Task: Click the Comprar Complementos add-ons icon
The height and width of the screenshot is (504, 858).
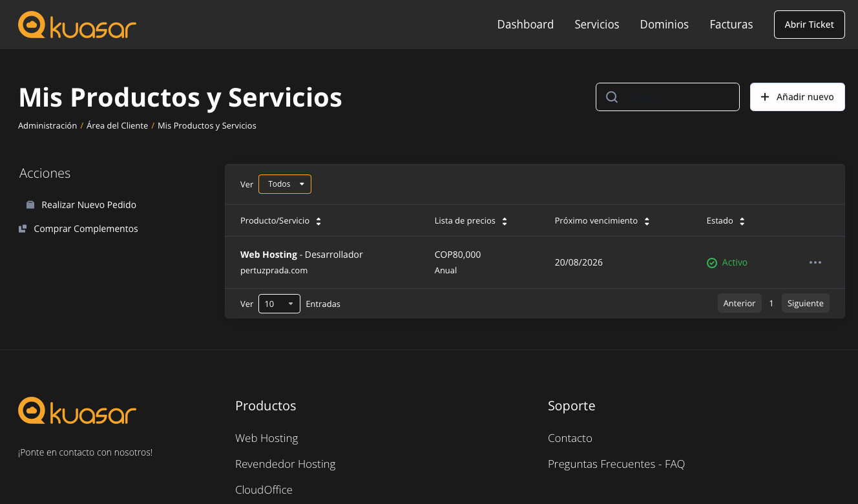Action: [x=23, y=228]
